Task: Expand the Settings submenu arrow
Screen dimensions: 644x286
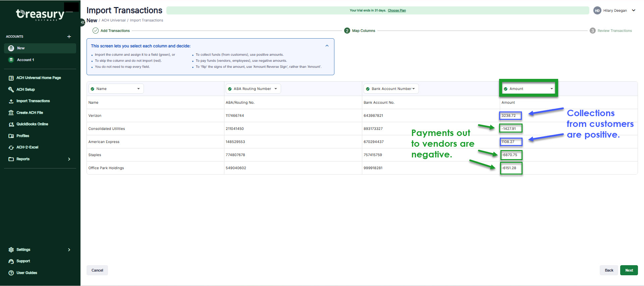Action: pyautogui.click(x=69, y=250)
